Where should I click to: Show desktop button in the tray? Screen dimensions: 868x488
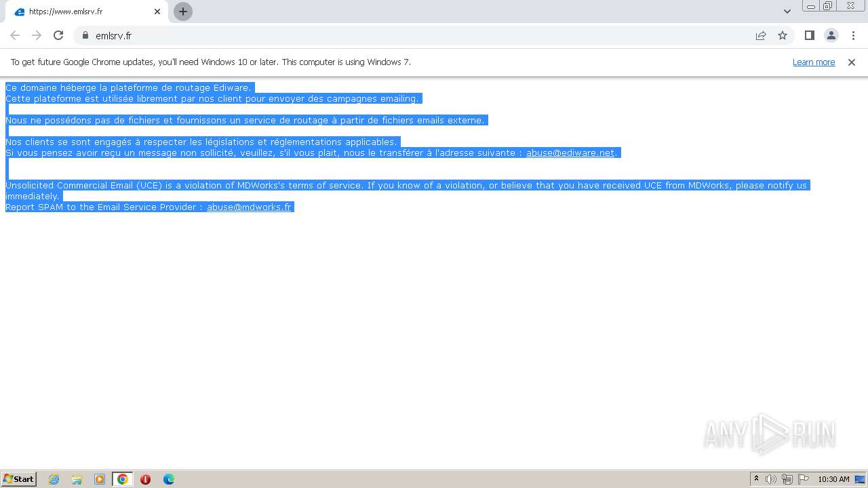pos(860,479)
